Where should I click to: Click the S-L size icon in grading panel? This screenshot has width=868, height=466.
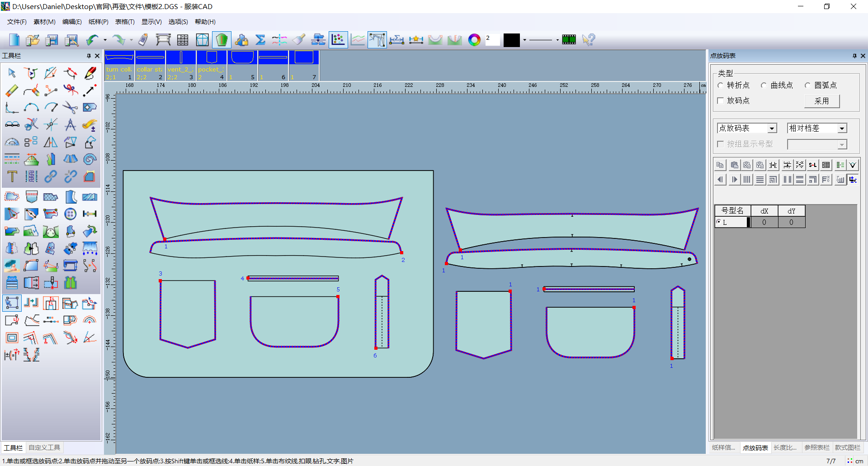coord(813,165)
